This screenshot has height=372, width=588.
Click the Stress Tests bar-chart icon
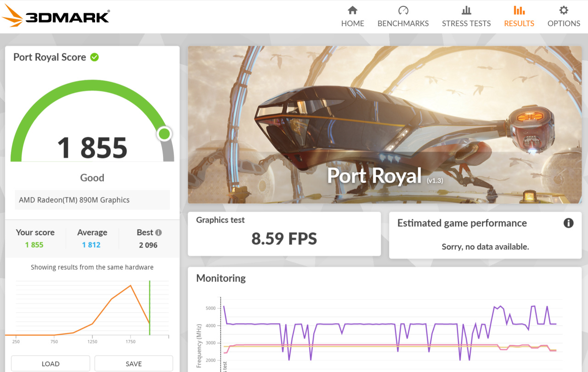point(466,10)
